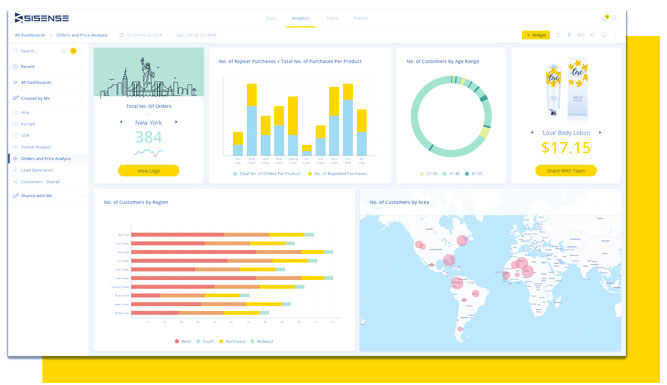Toggle No. of Repeated Purchases legend
Screen dimensions: 667x385
pyautogui.click(x=337, y=174)
